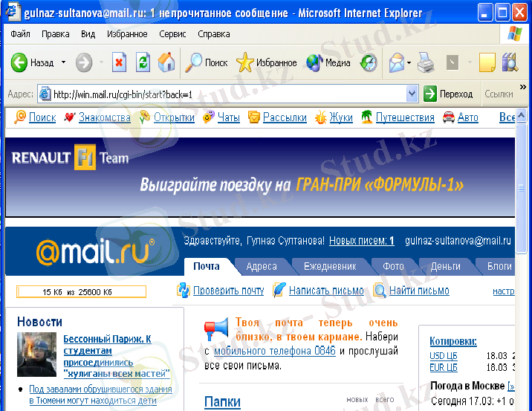Click the news photo thumbnail

tap(36, 355)
